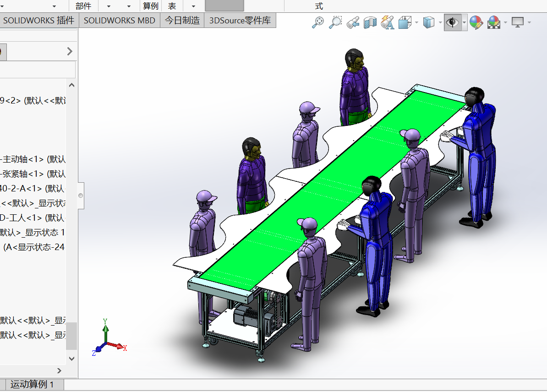The image size is (547, 392).
Task: Select the 运动算例 1 bottom tab
Action: tap(32, 384)
